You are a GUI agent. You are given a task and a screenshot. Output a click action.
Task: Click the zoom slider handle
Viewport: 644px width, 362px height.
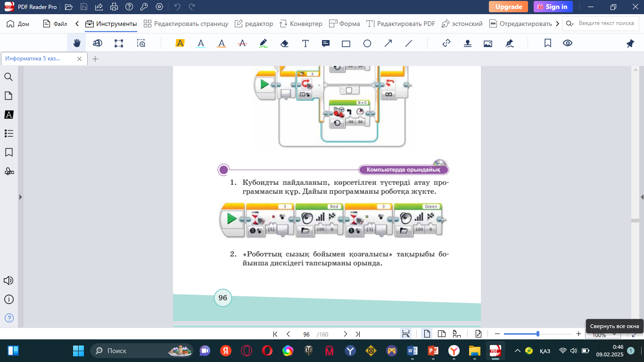538,334
